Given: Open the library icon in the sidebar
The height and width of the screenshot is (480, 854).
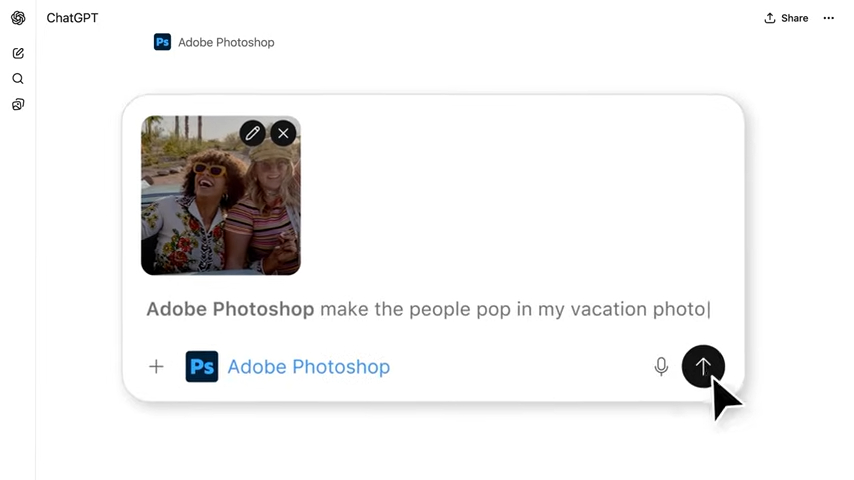Looking at the screenshot, I should click(x=18, y=104).
